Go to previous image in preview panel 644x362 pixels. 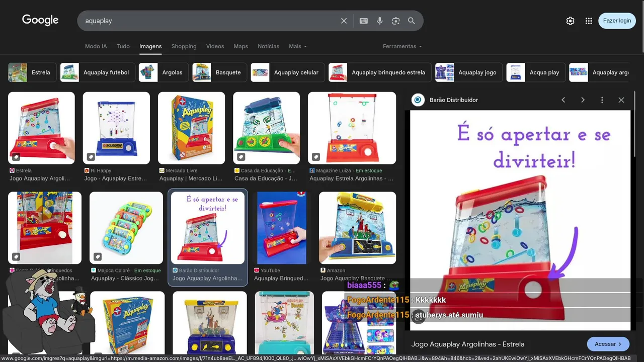[x=563, y=100]
